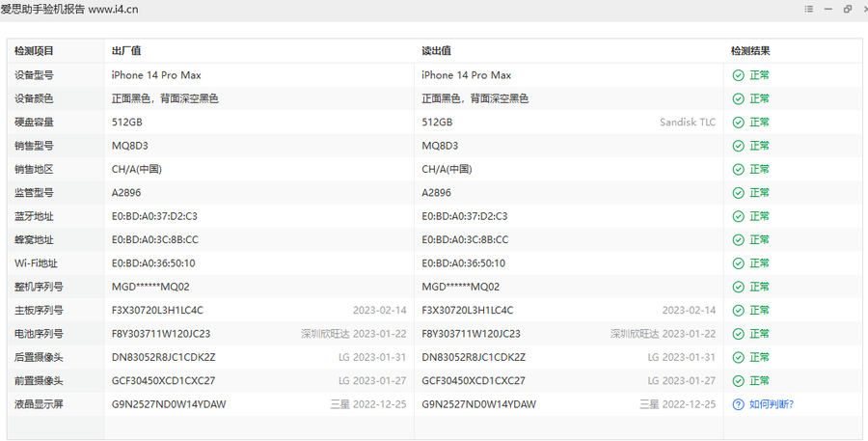Select the 销售地区 row label
Image resolution: width=868 pixels, height=441 pixels.
pyautogui.click(x=34, y=170)
